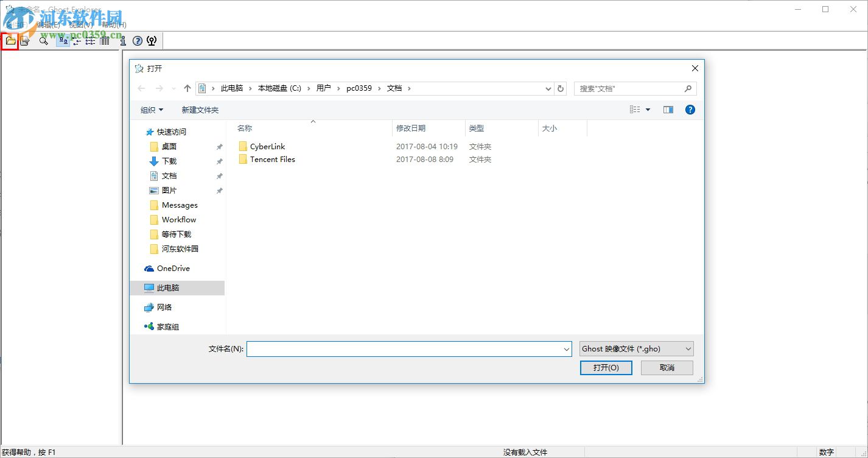Click the 打开(O) button
Screen dimensions: 868x458
[606, 367]
